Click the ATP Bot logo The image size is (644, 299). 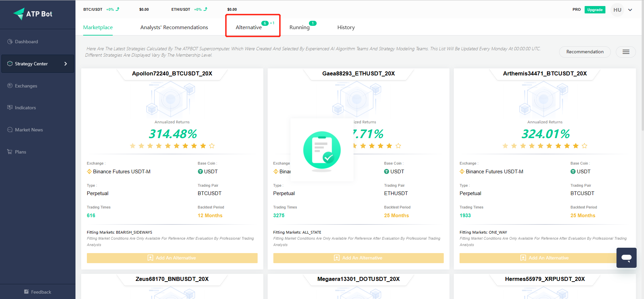click(33, 14)
